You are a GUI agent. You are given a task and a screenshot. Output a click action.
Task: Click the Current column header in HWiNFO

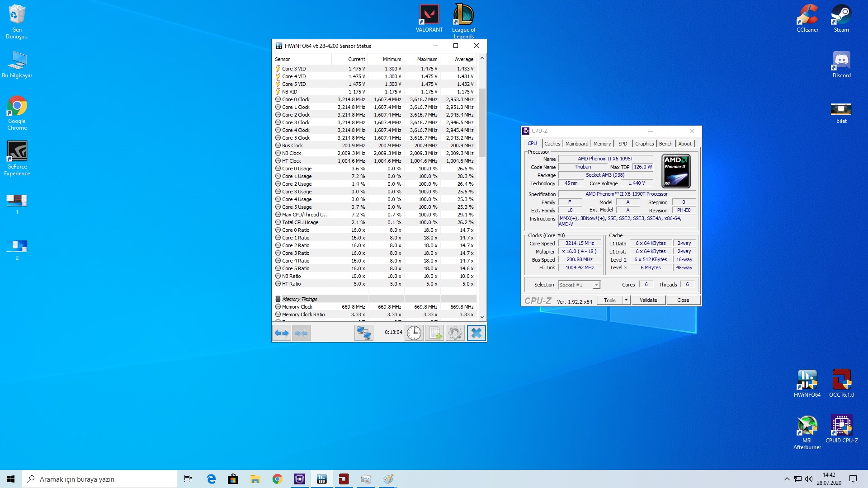click(350, 59)
